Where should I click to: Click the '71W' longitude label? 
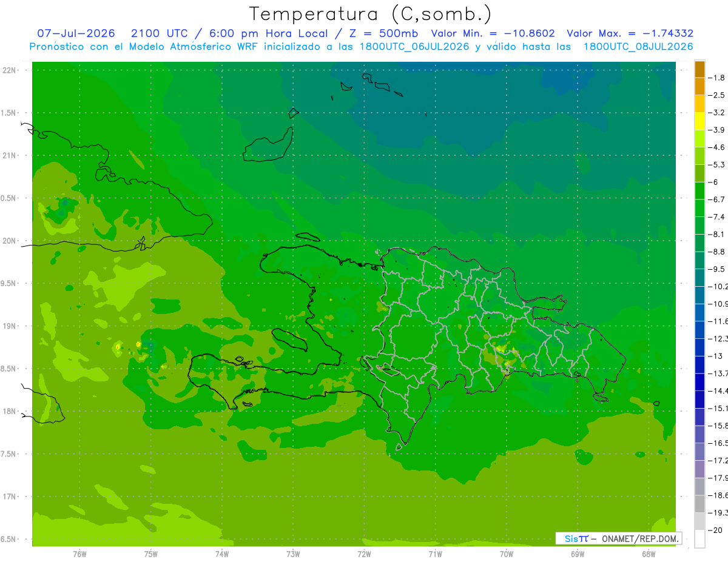[x=435, y=554]
